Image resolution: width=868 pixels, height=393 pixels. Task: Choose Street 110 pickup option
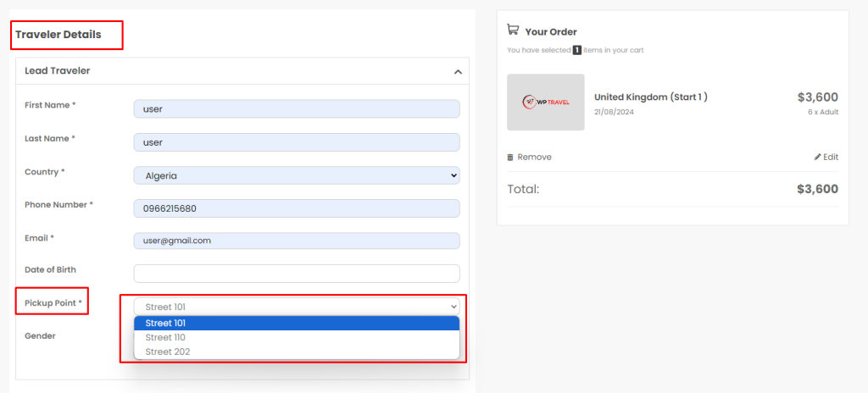(x=297, y=337)
